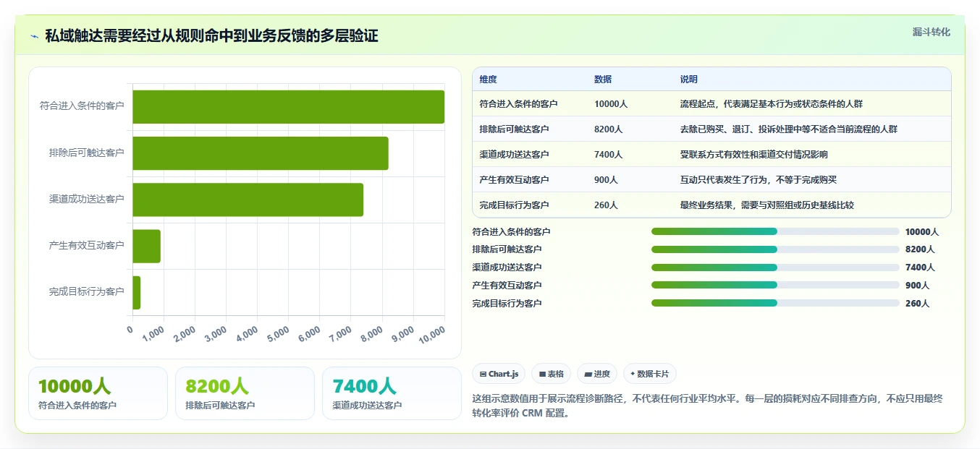
Task: Click the 8200人 data card
Action: pyautogui.click(x=245, y=393)
